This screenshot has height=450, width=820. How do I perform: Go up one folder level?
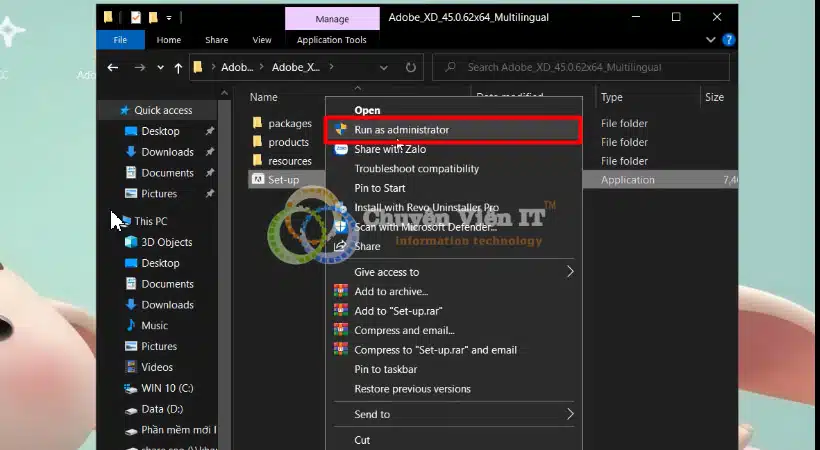[178, 68]
